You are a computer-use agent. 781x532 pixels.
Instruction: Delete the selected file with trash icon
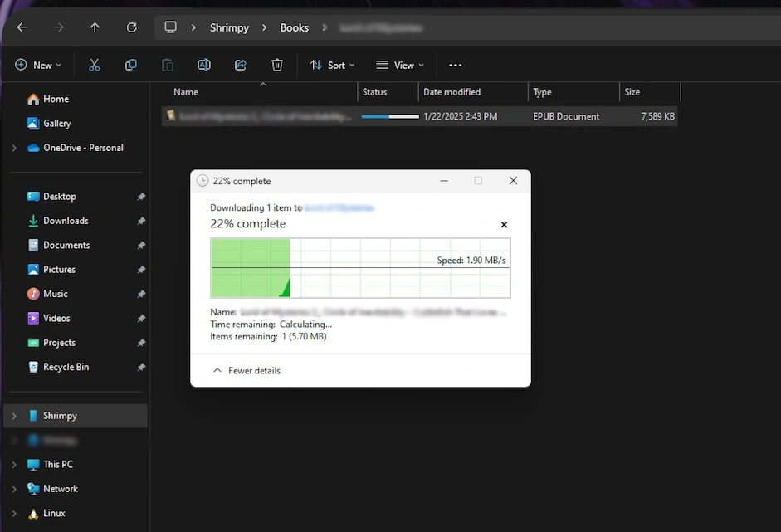coord(277,65)
